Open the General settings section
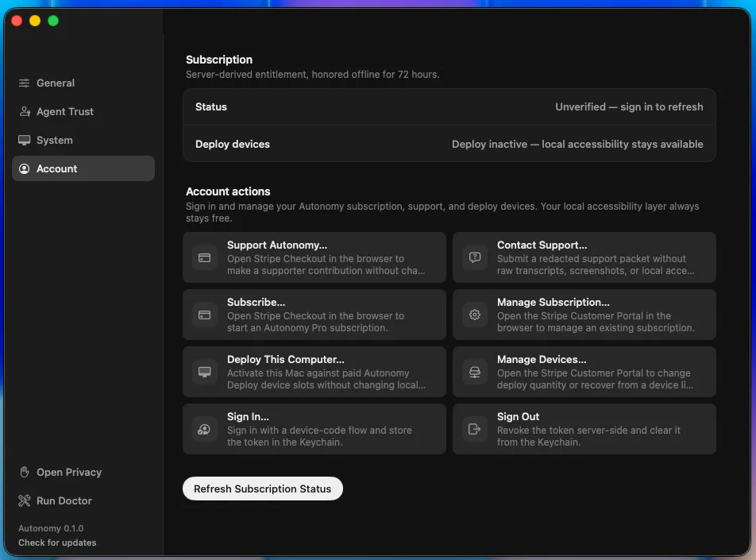This screenshot has width=756, height=560. 83,83
